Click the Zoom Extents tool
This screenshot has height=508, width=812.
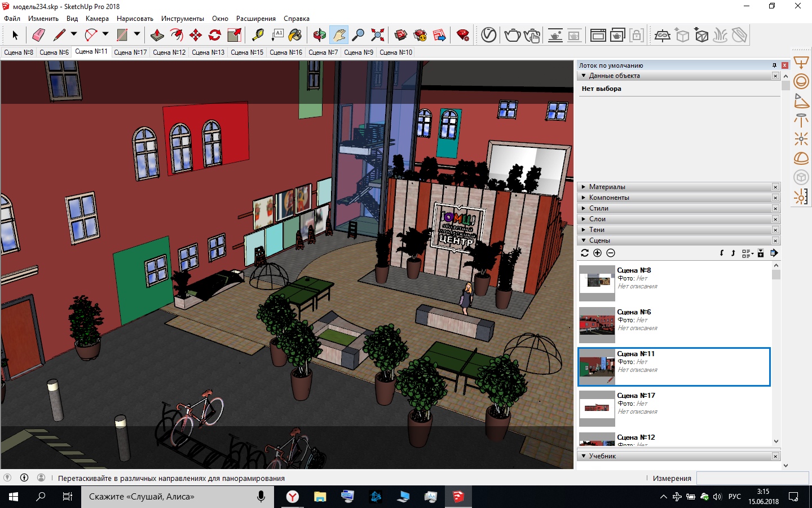tap(378, 35)
